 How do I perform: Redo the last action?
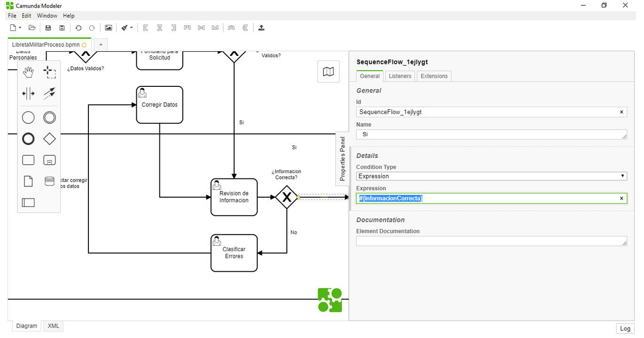92,28
